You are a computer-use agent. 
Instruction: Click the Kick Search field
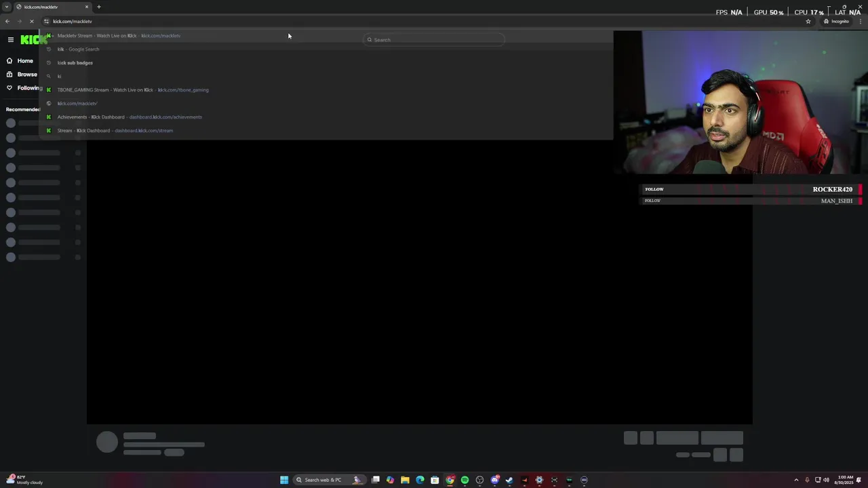click(x=434, y=39)
